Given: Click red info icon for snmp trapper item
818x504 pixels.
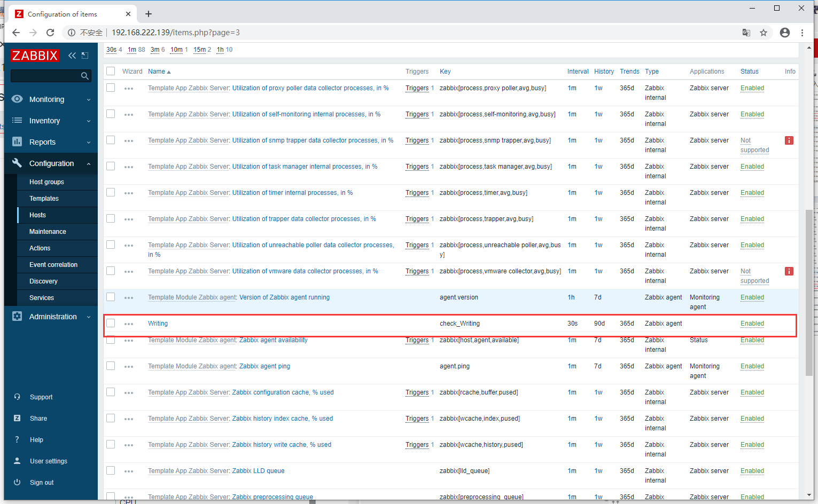Looking at the screenshot, I should (789, 140).
